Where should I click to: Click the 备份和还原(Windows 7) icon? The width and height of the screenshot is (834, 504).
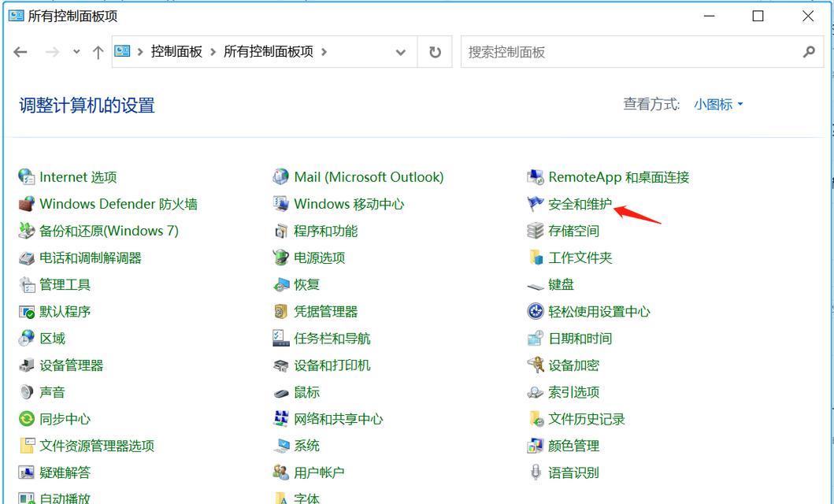[27, 231]
